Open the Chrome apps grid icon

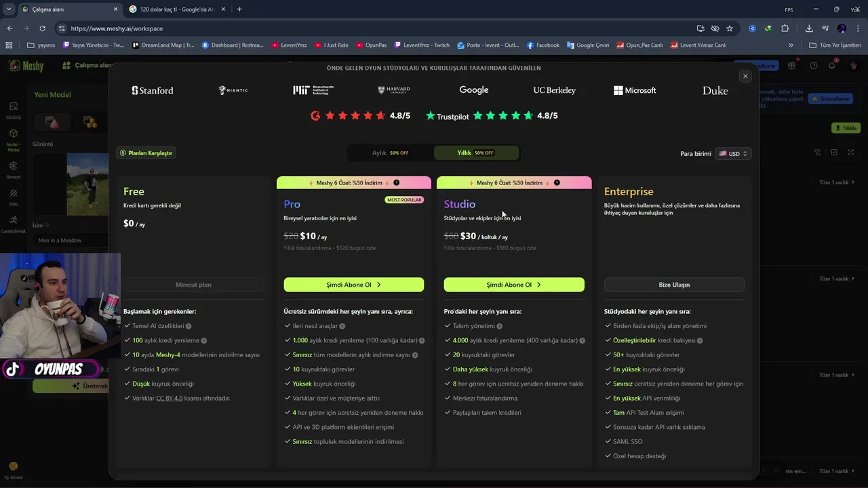tap(9, 45)
